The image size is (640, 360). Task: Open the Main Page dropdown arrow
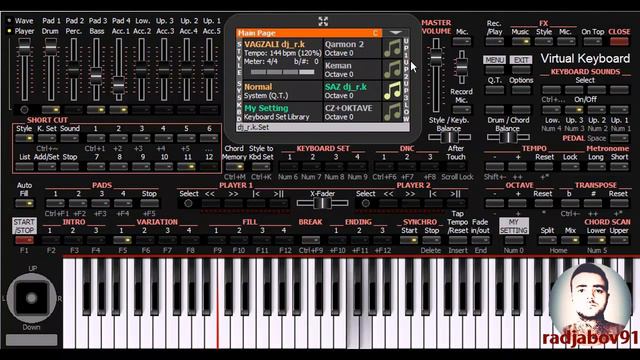coord(395,33)
